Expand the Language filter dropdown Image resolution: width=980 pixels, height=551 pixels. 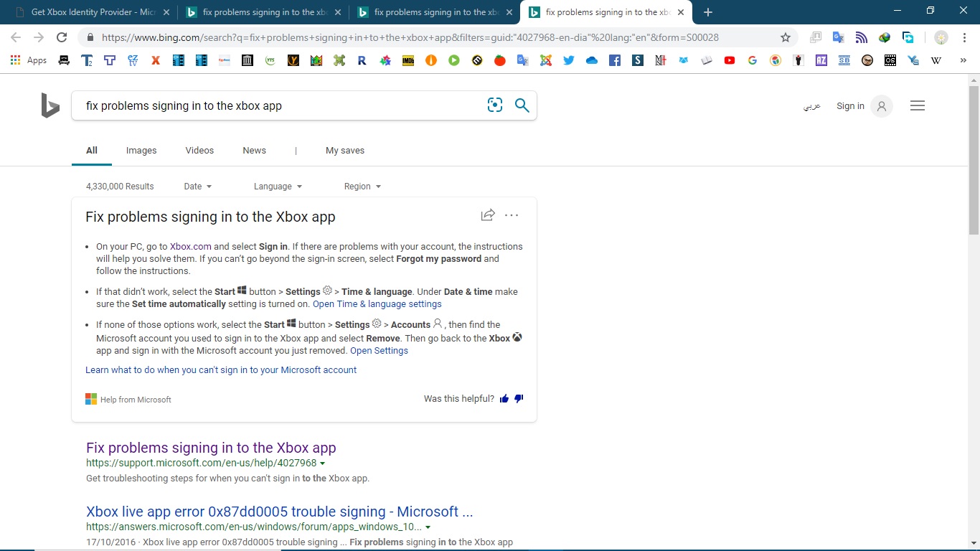[278, 187]
